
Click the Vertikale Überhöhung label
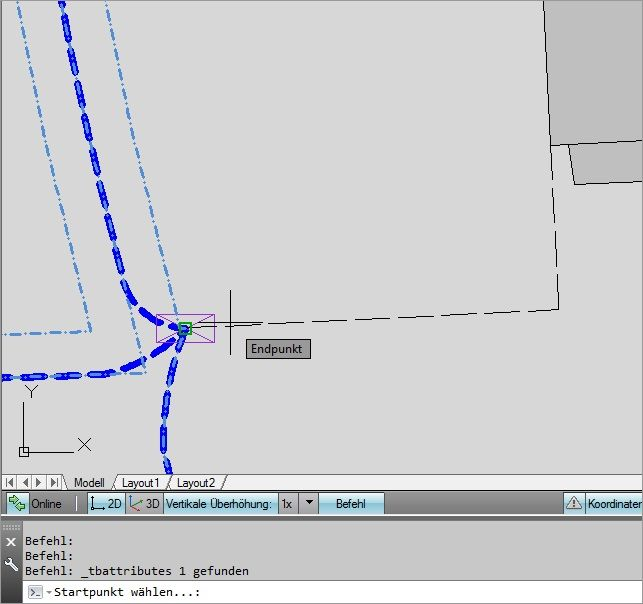point(219,504)
